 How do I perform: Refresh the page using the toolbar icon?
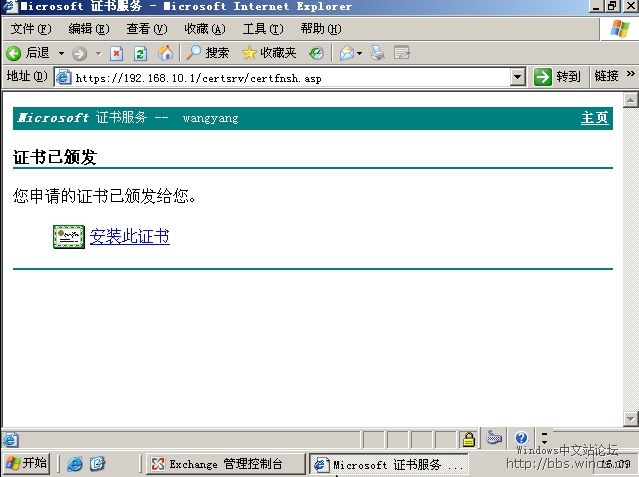pos(141,53)
